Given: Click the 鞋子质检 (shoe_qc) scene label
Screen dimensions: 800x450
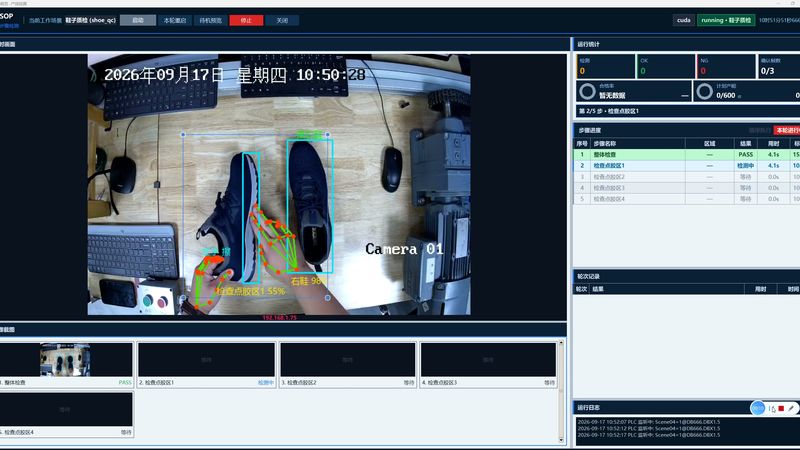Looking at the screenshot, I should point(91,20).
